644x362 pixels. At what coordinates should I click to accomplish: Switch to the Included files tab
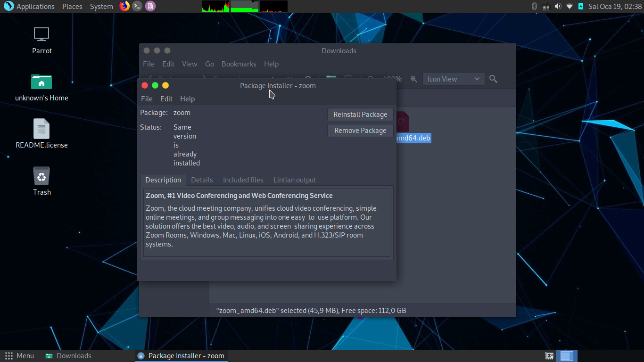243,180
